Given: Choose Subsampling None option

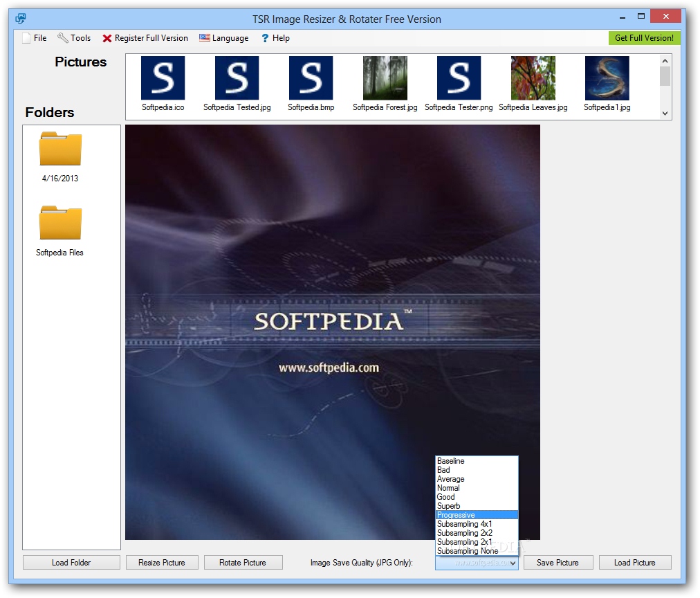Looking at the screenshot, I should coord(477,551).
